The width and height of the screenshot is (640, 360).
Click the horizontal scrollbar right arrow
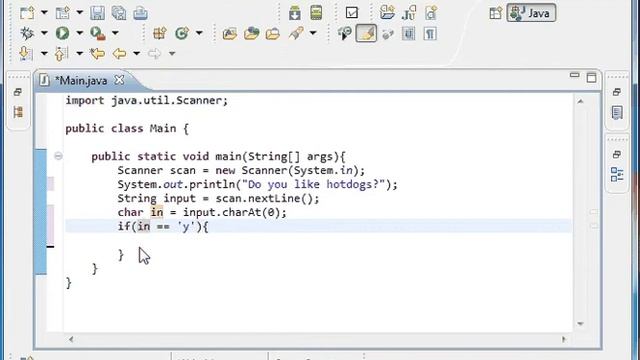pyautogui.click(x=564, y=339)
